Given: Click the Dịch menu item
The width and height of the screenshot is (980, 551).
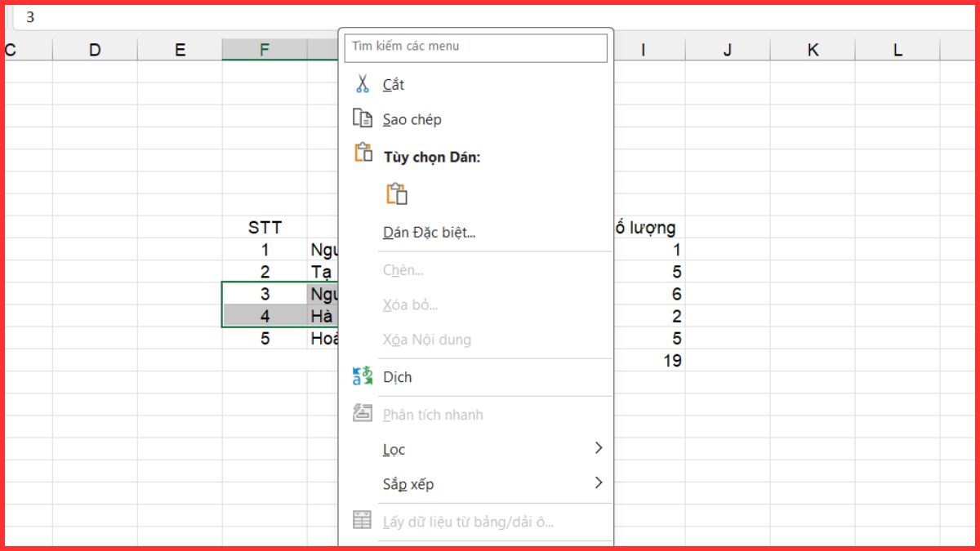Looking at the screenshot, I should tap(398, 377).
